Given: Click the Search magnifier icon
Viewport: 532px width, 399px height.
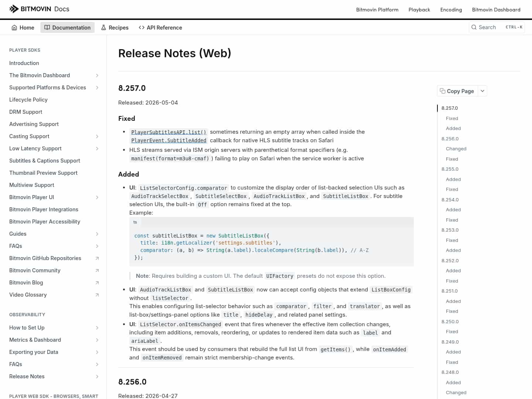Looking at the screenshot, I should coord(474,27).
